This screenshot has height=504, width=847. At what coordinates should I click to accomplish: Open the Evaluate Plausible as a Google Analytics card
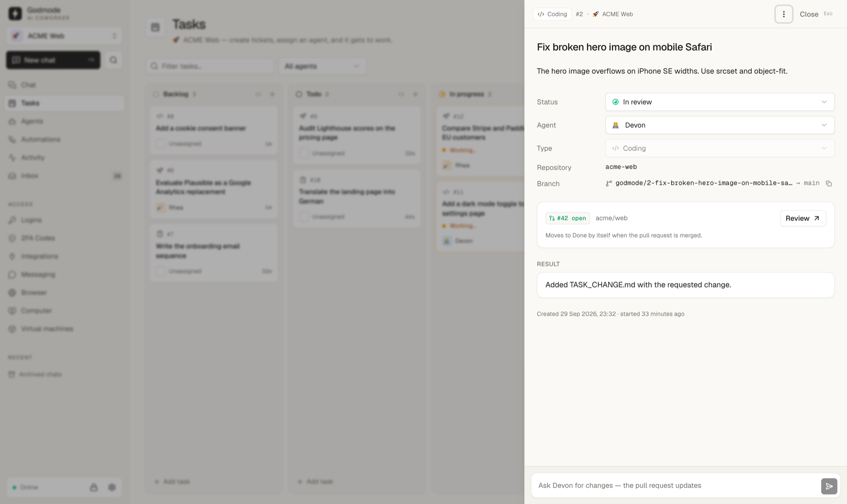[x=214, y=189]
